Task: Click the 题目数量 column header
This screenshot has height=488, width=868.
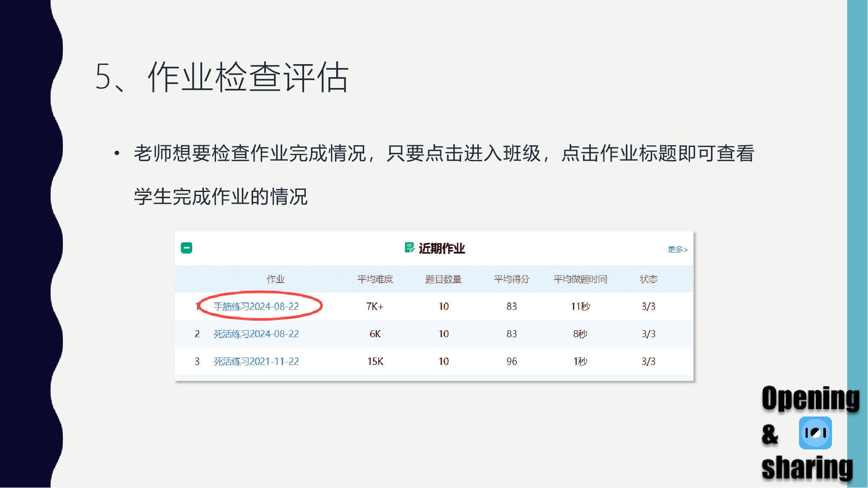Action: coord(443,279)
